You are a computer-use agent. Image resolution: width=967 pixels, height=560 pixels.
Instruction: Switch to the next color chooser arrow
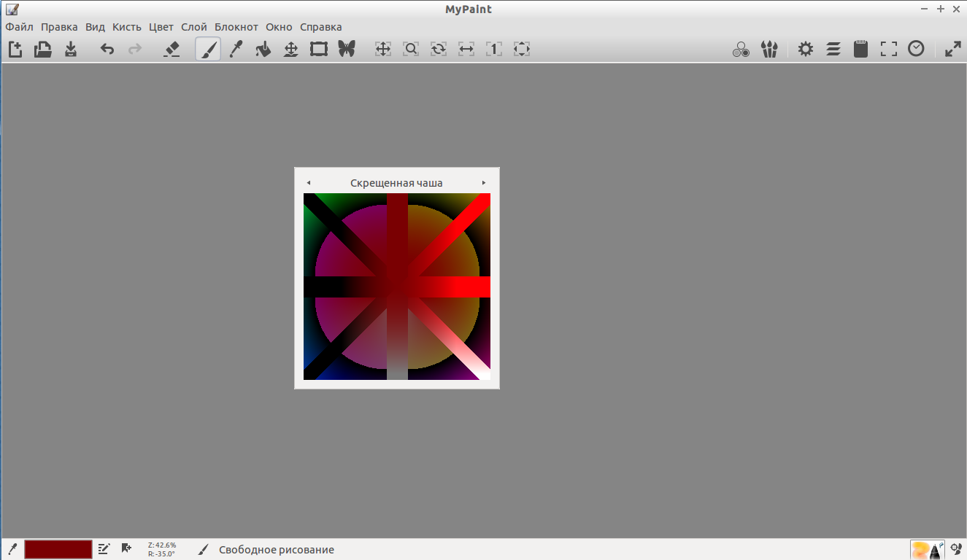click(484, 183)
